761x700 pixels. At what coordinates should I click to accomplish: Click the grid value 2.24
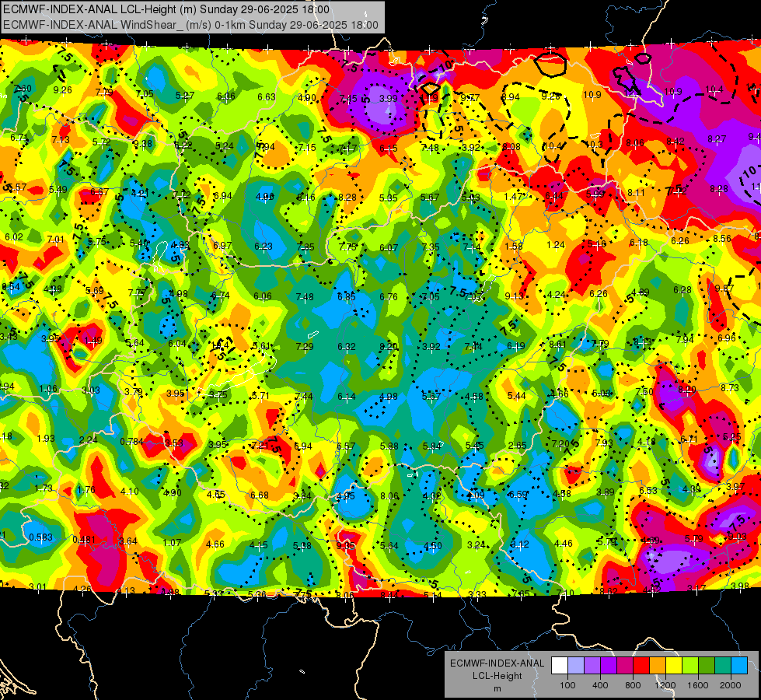89,439
